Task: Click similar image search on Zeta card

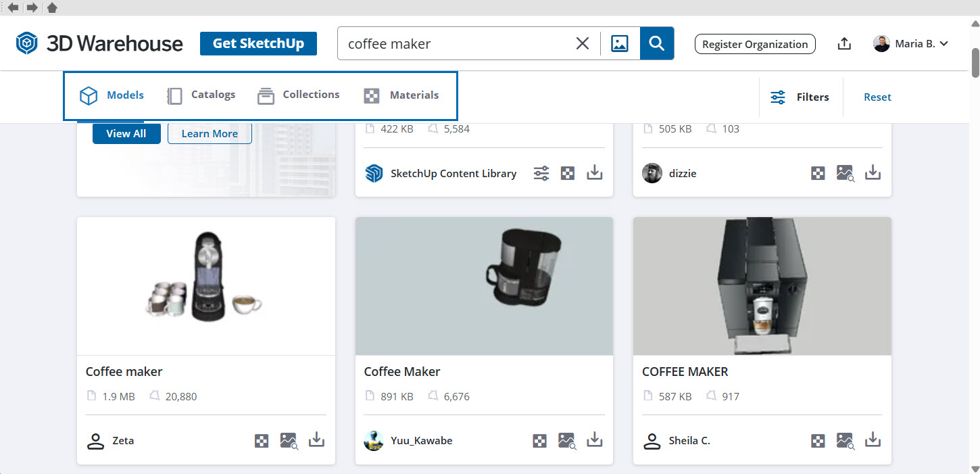Action: click(x=289, y=441)
